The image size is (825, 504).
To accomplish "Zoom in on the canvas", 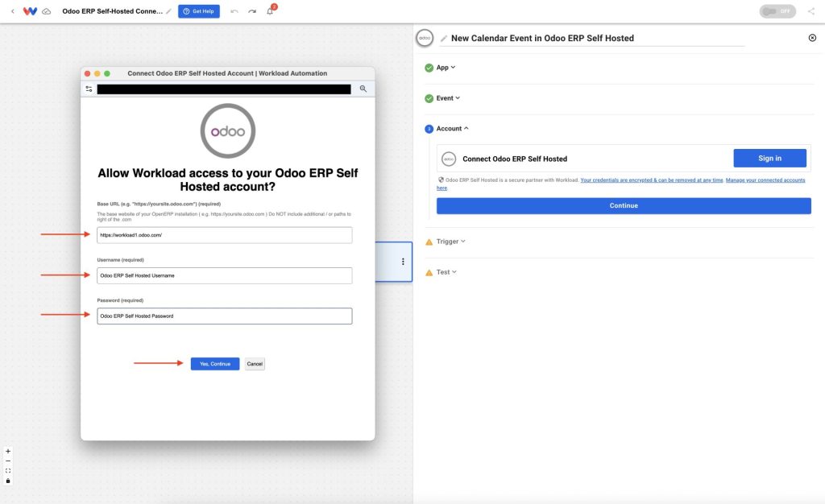I will click(x=8, y=451).
